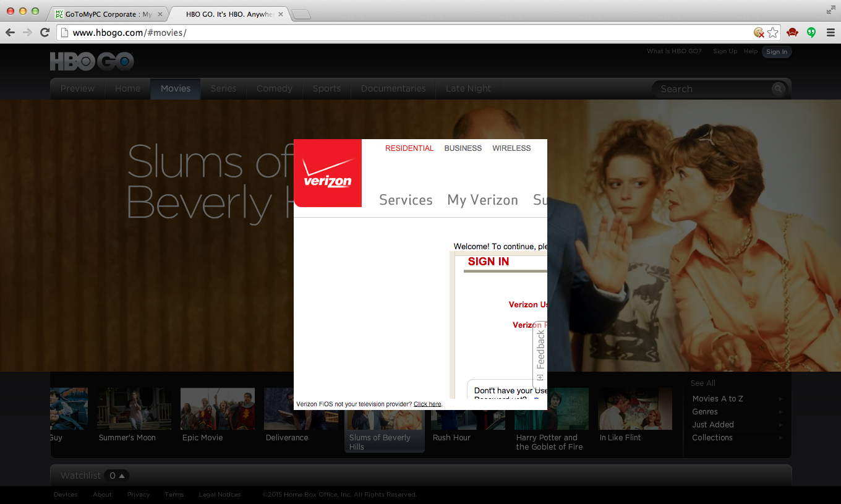Click 'Click here' provider link

click(x=427, y=404)
